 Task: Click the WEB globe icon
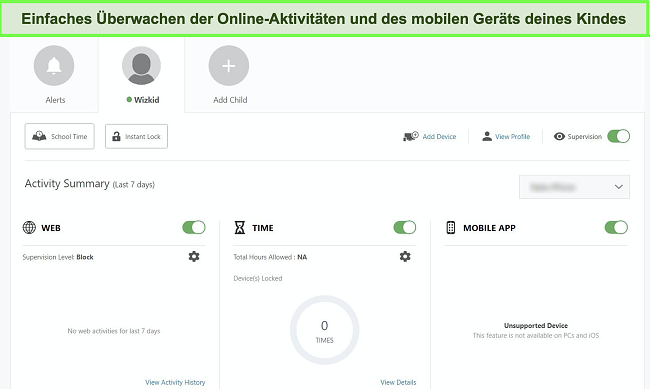[29, 227]
